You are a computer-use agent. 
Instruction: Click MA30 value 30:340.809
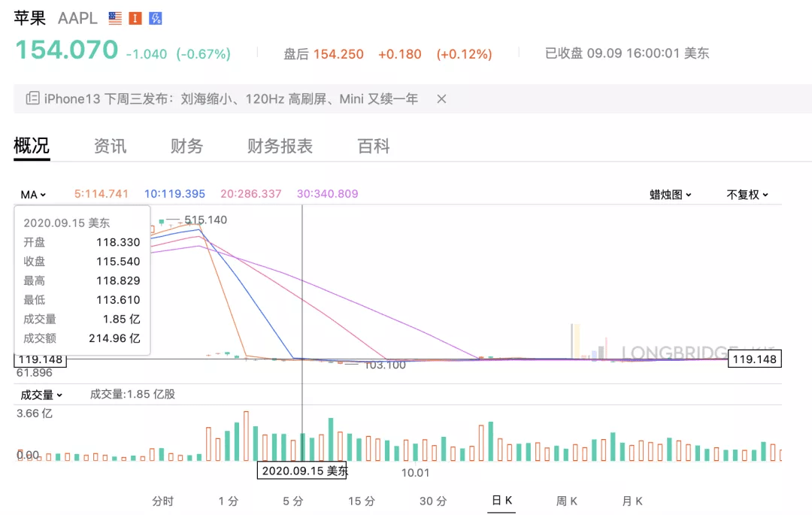(x=327, y=193)
